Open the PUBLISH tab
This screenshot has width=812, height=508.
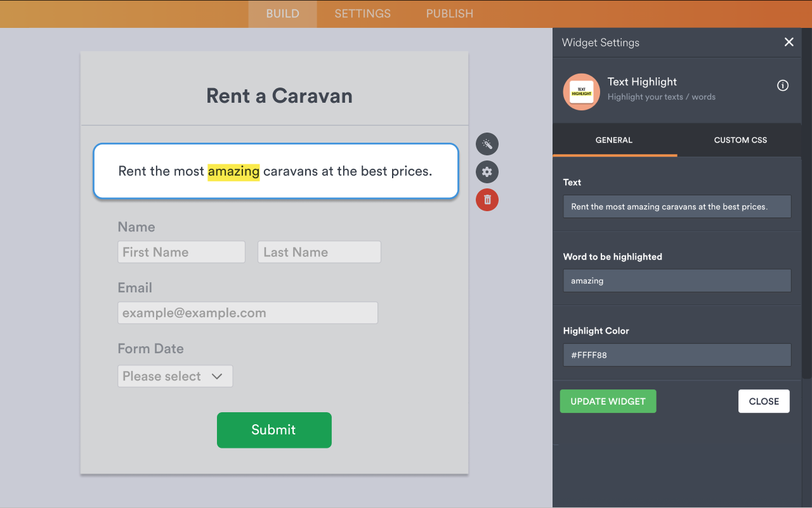(449, 13)
